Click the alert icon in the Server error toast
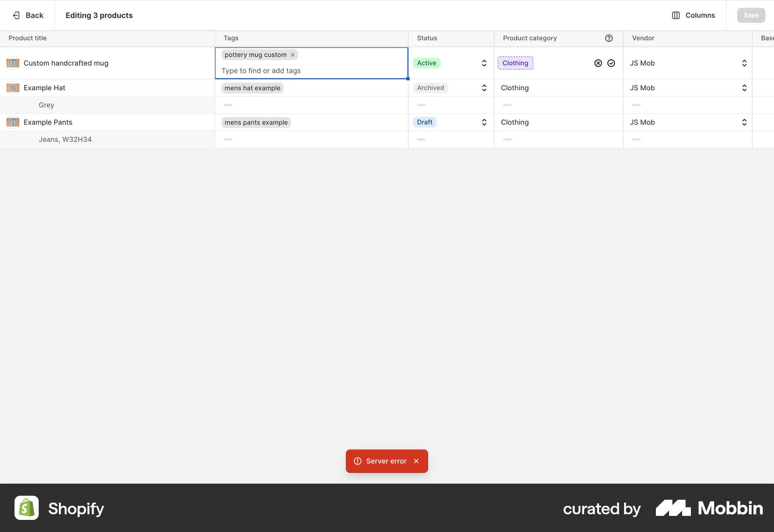774x532 pixels. pyautogui.click(x=358, y=461)
